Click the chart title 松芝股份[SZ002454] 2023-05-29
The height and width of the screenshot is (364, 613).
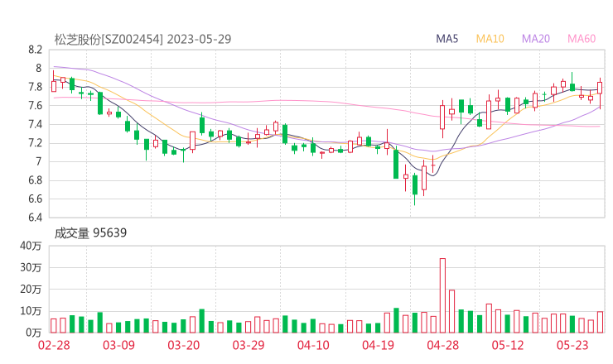[142, 39]
